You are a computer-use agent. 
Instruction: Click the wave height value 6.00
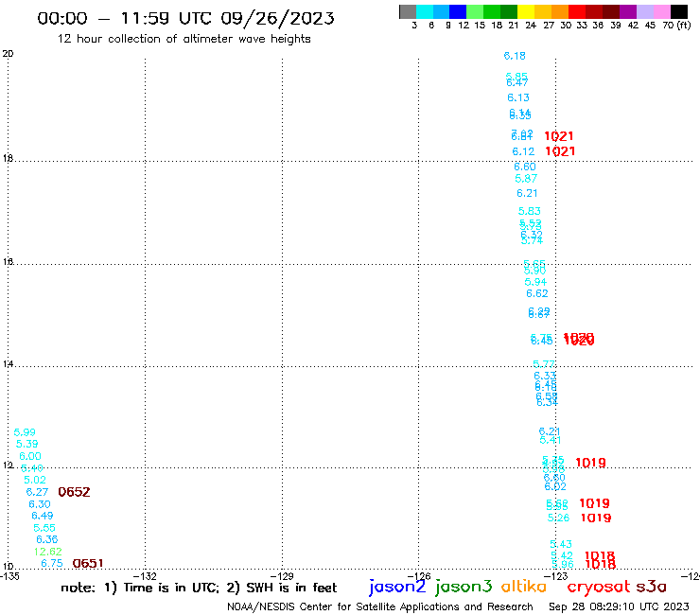tap(30, 456)
